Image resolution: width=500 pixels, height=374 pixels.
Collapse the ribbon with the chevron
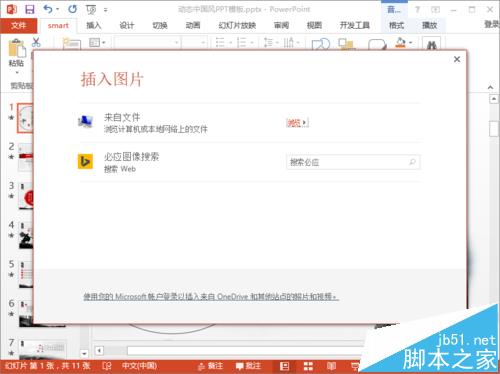pyautogui.click(x=490, y=87)
